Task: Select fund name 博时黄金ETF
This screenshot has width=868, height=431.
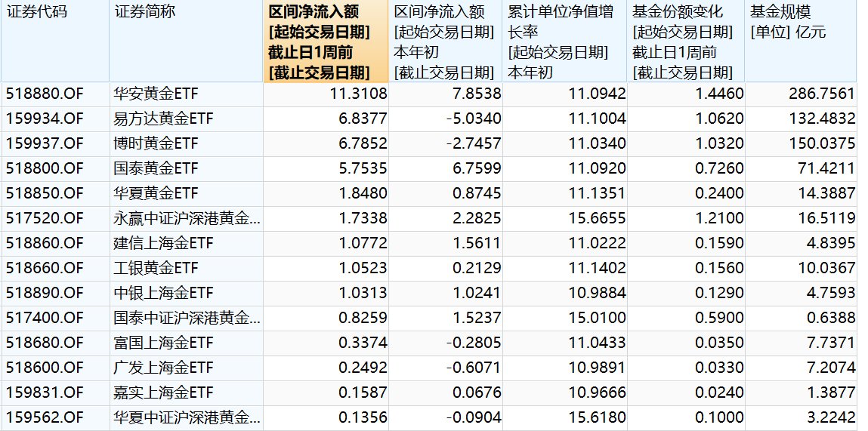Action: click(156, 144)
